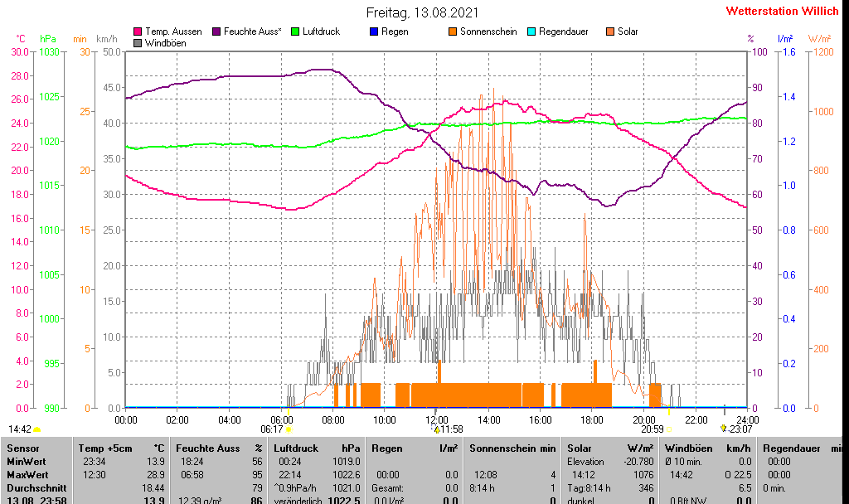849x504 pixels.
Task: Click the sunset icon next to 20:59
Action: 669,429
